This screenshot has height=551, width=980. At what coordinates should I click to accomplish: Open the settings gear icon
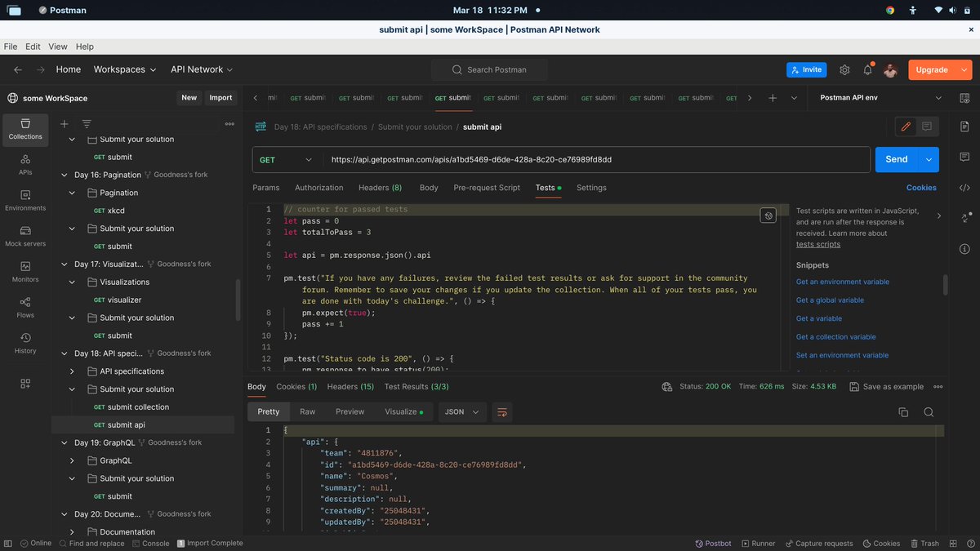click(x=844, y=69)
